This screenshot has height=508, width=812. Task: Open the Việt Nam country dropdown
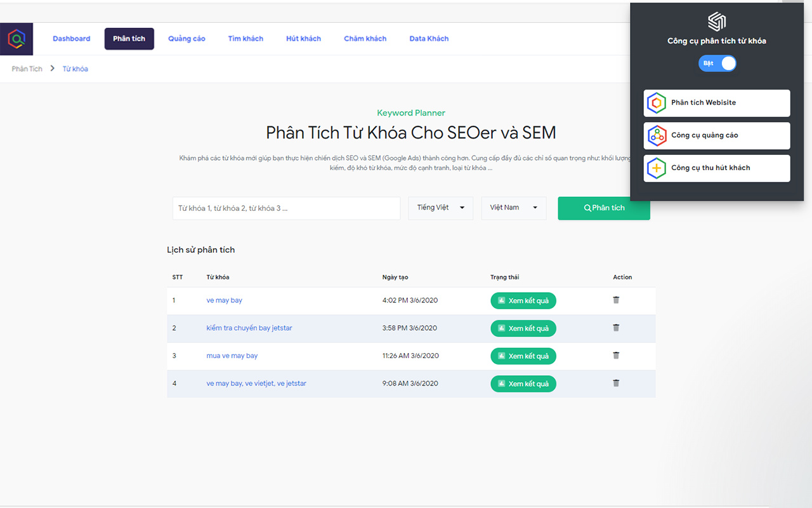pyautogui.click(x=514, y=208)
